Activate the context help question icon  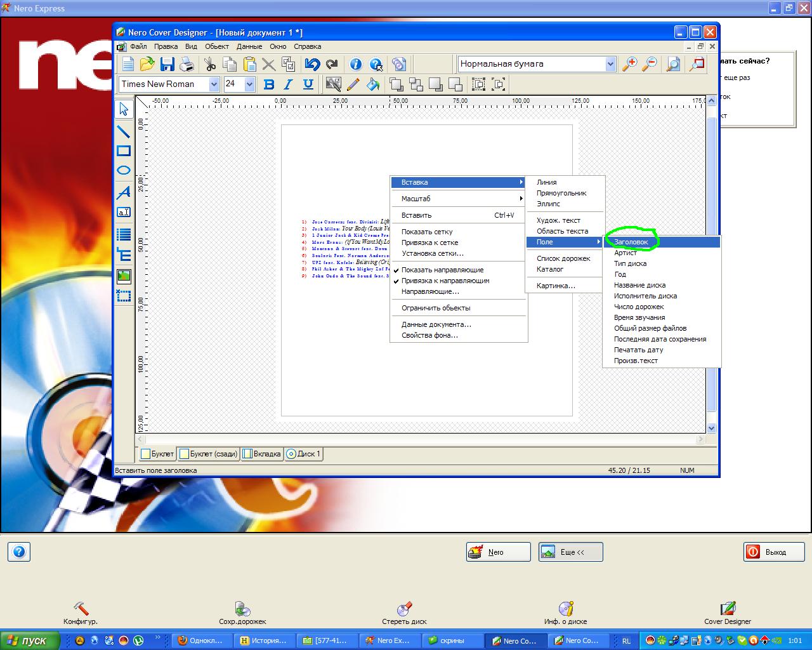coord(376,63)
